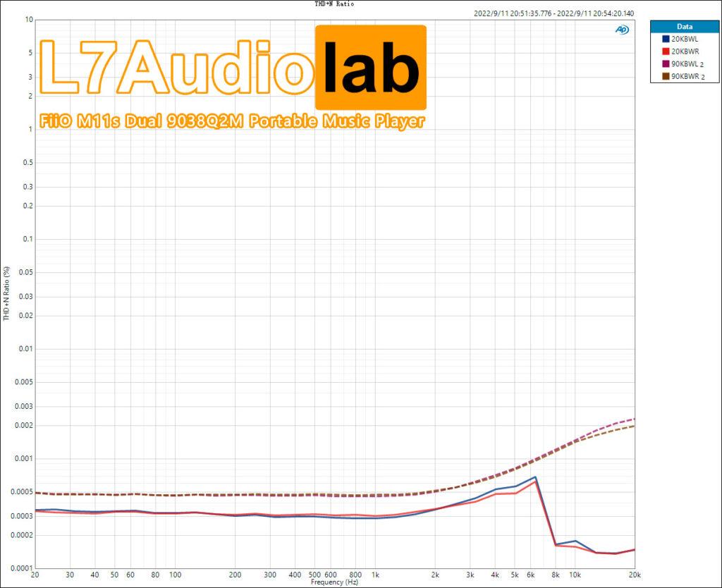Click the 'Data' legend header tab
The height and width of the screenshot is (588, 722).
click(684, 27)
